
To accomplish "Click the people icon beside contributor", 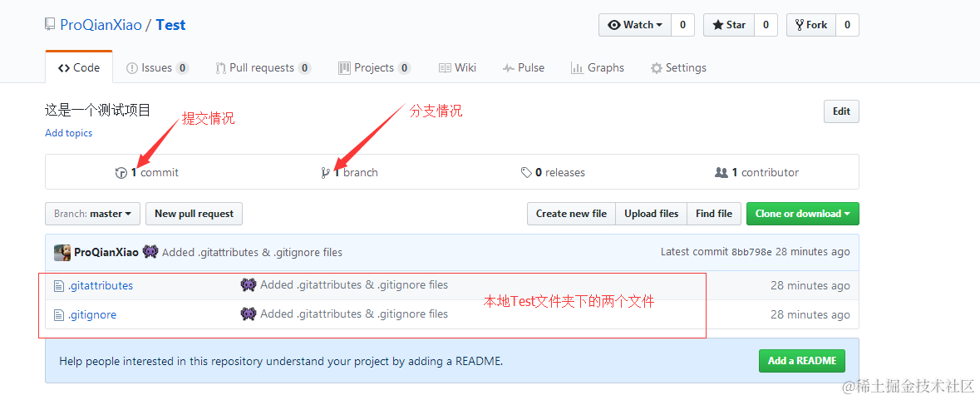I will (x=721, y=172).
